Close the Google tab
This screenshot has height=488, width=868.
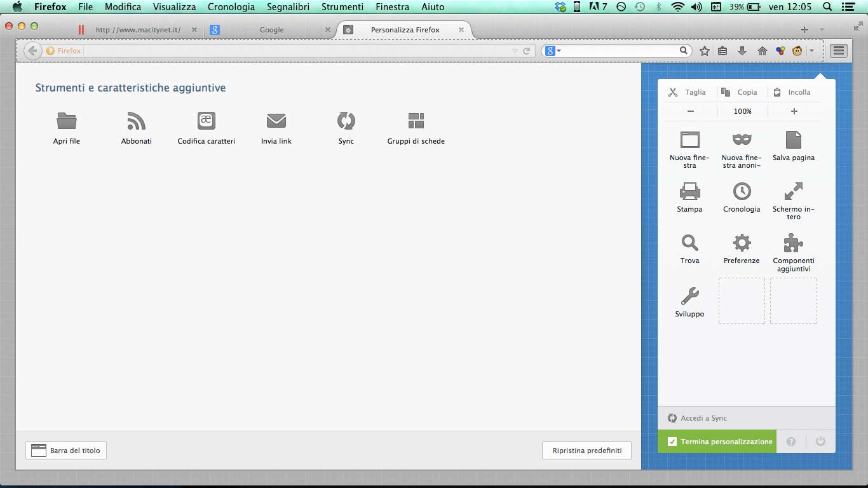(x=328, y=30)
